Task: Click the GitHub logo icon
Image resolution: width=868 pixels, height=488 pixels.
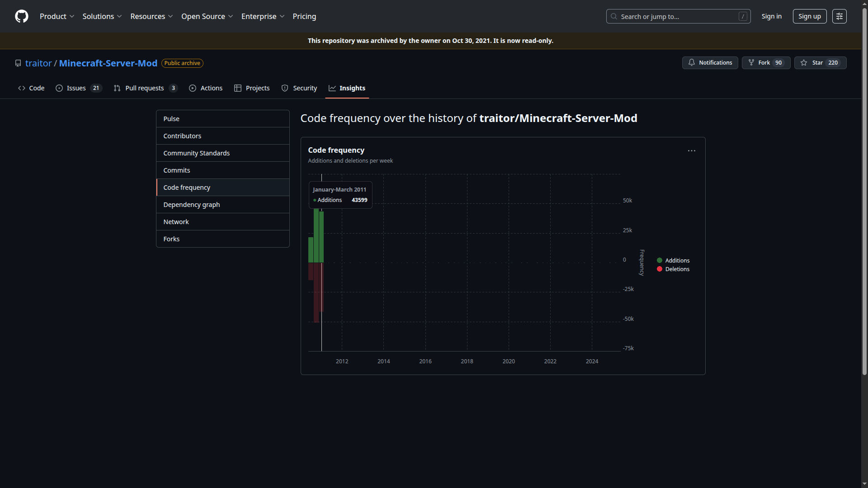Action: 22,16
